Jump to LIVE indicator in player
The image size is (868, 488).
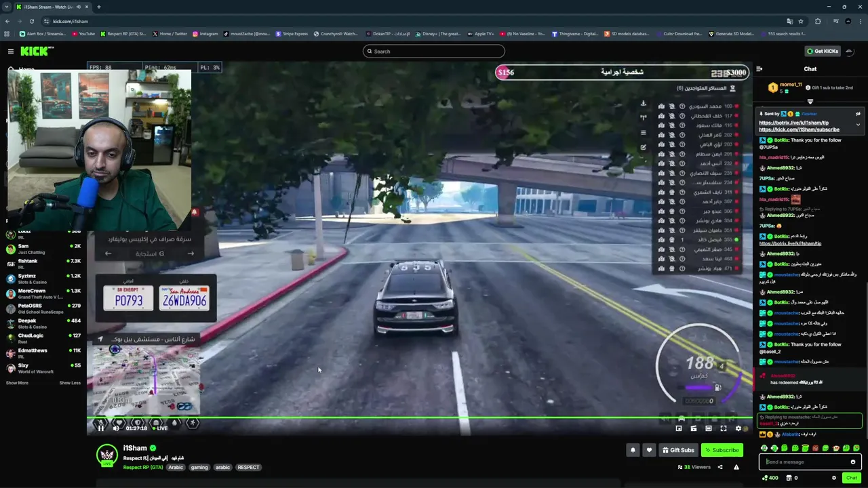(160, 428)
